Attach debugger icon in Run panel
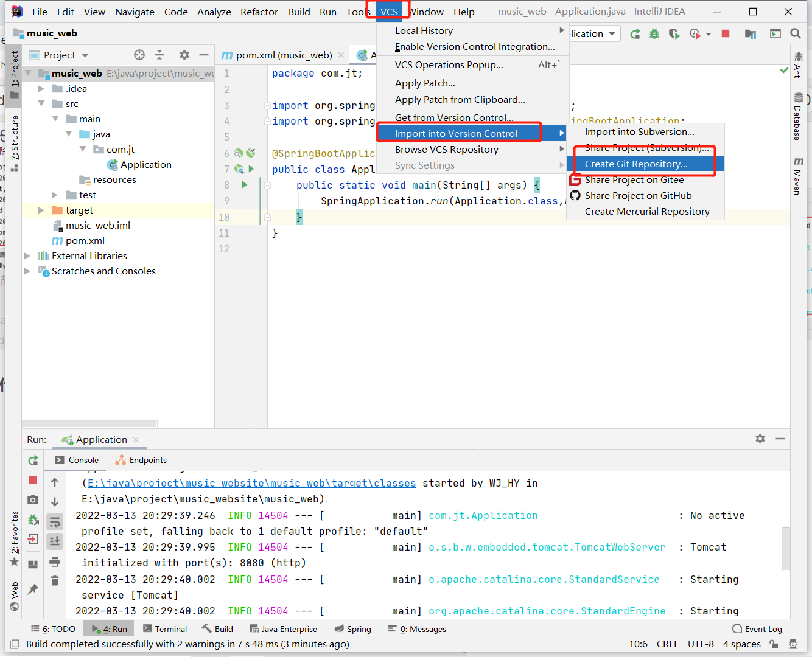812x657 pixels. click(33, 520)
